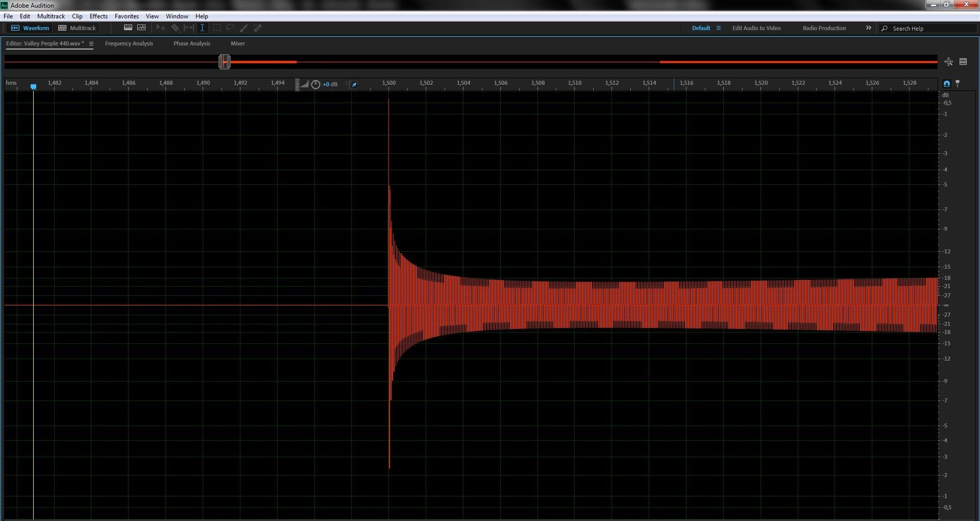Open the zoom navigator list icon
The width and height of the screenshot is (980, 521).
pyautogui.click(x=963, y=62)
